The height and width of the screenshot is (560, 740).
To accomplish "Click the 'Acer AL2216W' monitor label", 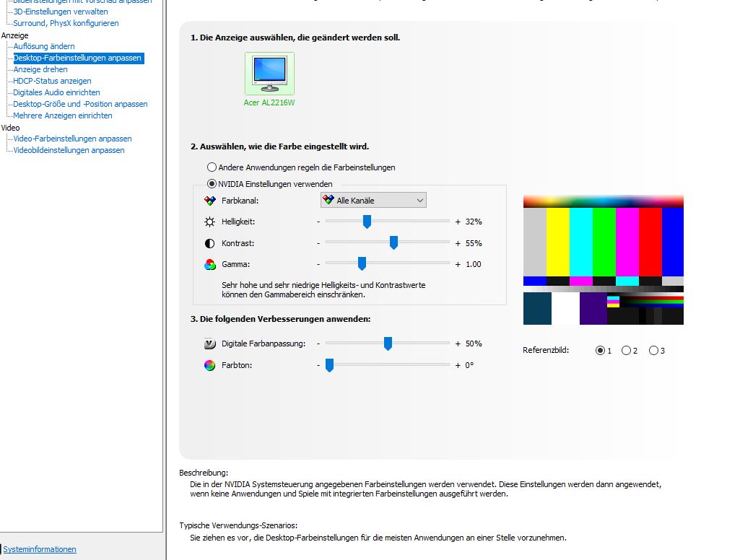I will (x=269, y=102).
